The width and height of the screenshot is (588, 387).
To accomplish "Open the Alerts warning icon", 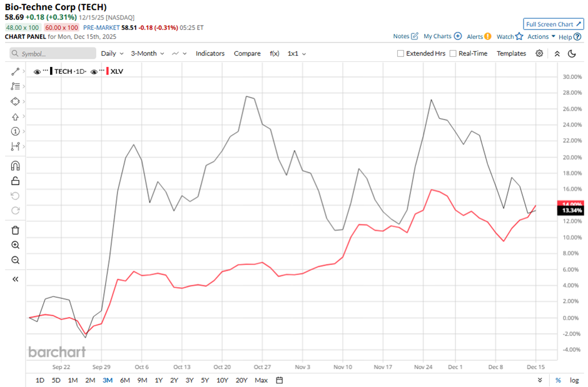I will (487, 36).
